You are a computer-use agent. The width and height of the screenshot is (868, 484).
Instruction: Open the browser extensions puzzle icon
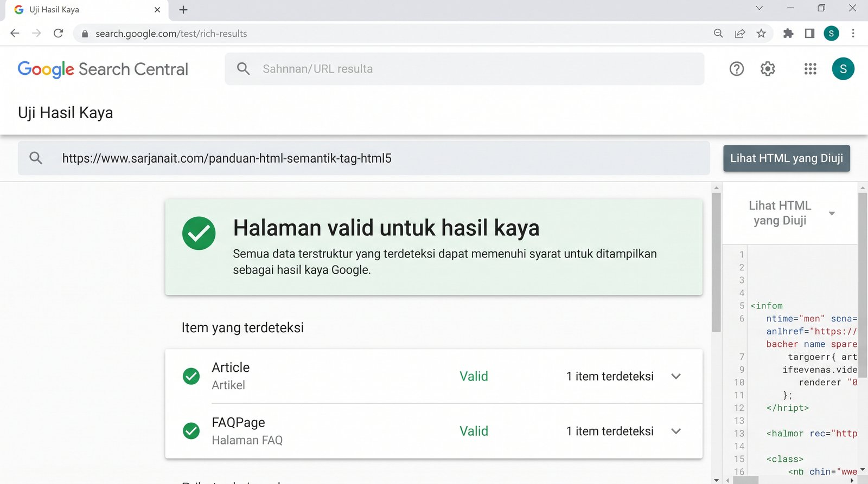click(x=788, y=34)
